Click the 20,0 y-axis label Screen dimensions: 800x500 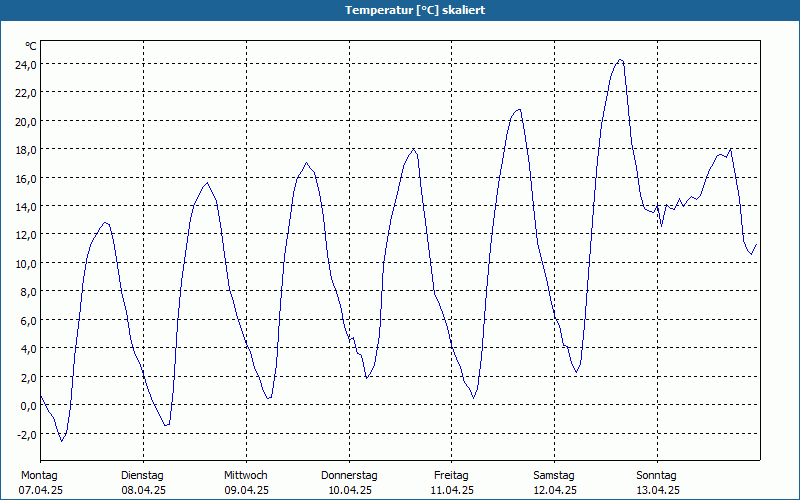(x=26, y=121)
